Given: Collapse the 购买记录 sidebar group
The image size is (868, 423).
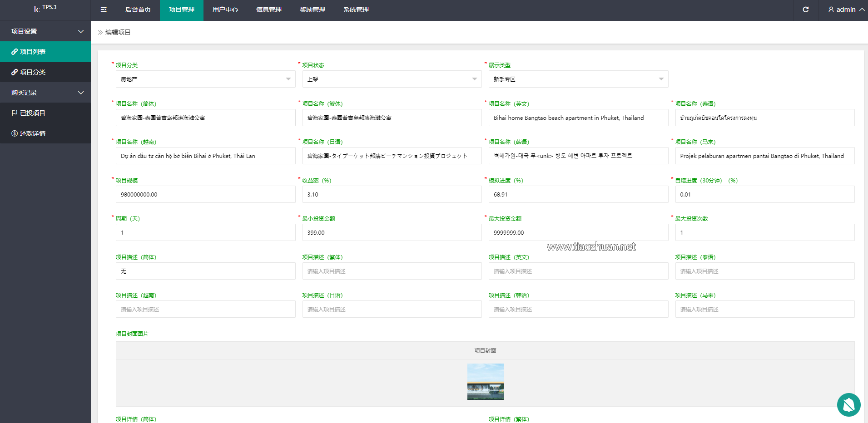Looking at the screenshot, I should [x=45, y=93].
